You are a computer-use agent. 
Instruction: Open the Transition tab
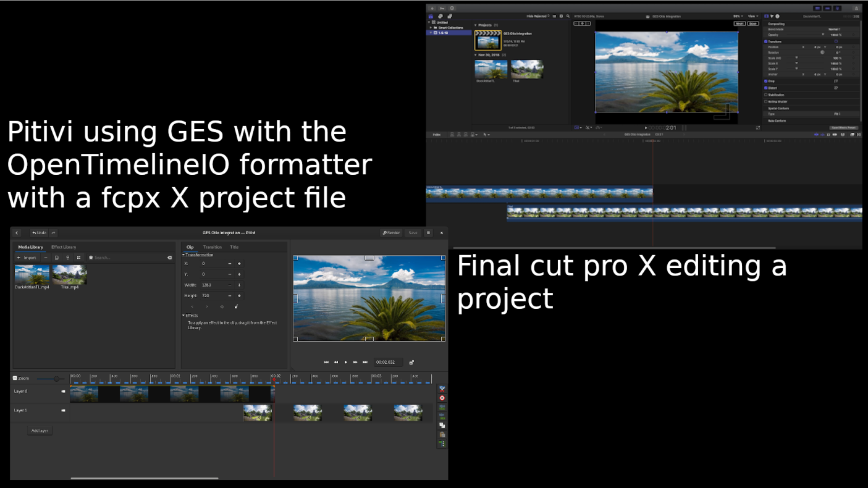[x=213, y=247]
